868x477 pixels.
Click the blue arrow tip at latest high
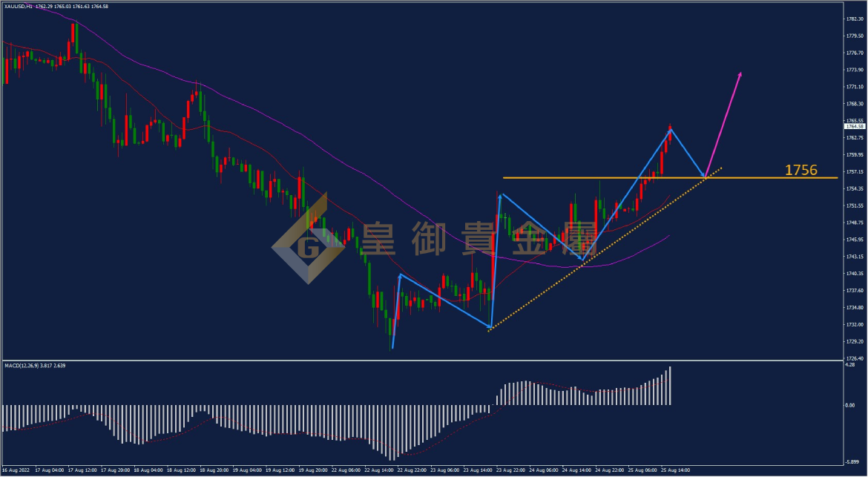[671, 130]
